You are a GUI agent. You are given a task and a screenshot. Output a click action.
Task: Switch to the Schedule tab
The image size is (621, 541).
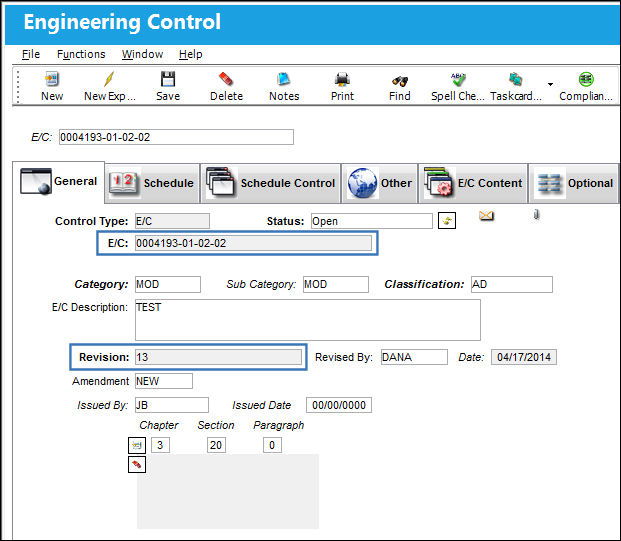tap(152, 183)
